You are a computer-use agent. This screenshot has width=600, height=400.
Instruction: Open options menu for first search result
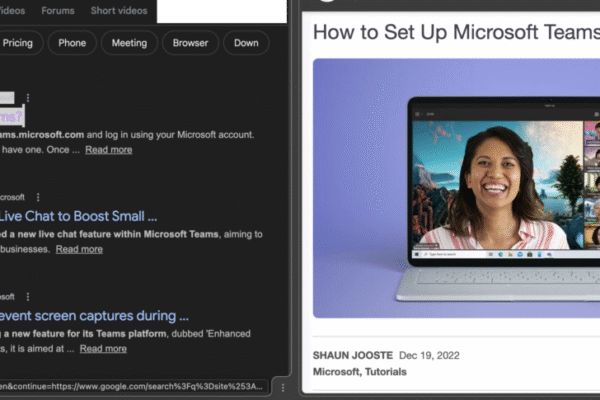pos(28,98)
